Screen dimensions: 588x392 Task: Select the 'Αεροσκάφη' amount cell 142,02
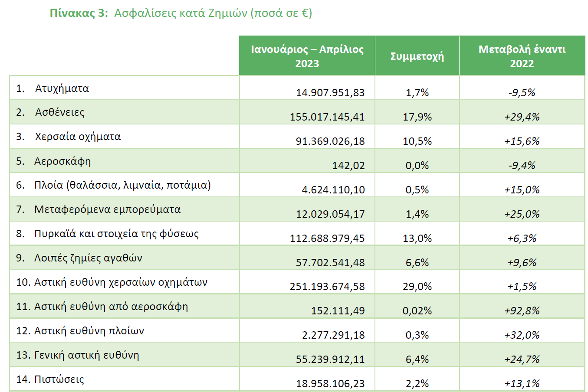[348, 165]
